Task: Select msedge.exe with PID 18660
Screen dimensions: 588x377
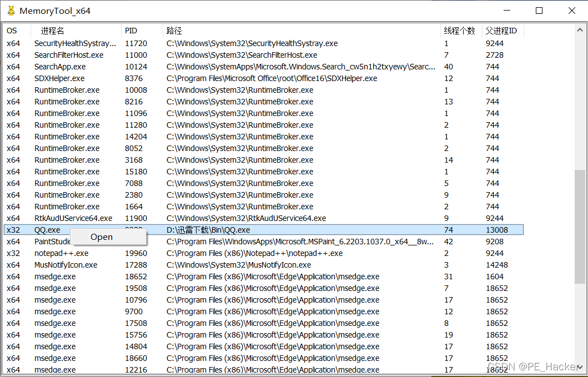Action: point(264,358)
